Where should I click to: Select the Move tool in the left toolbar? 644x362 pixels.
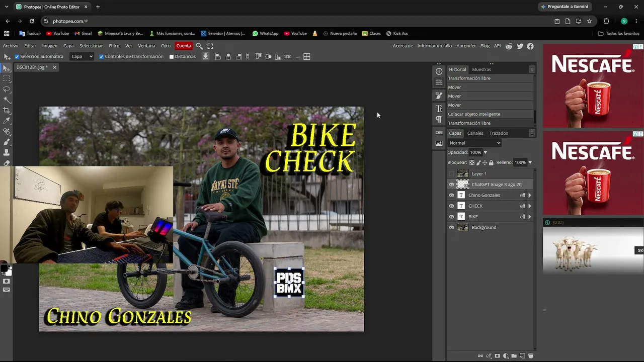tap(7, 68)
